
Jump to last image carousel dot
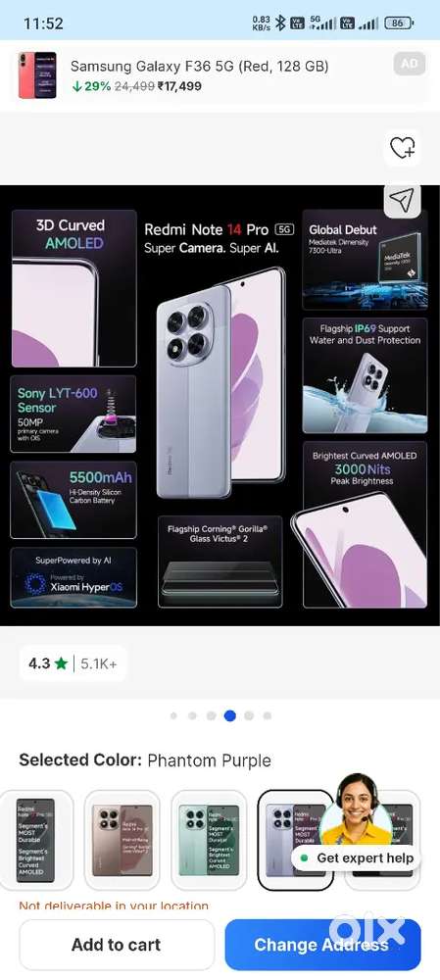pyautogui.click(x=268, y=715)
